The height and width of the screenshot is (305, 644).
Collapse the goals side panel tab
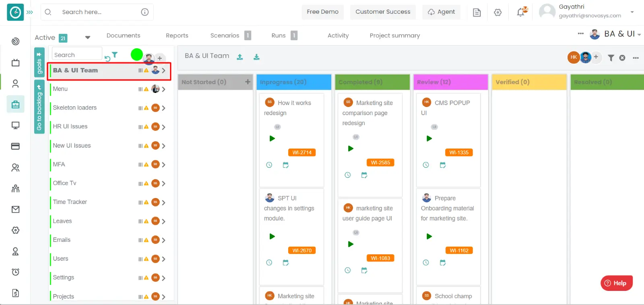click(x=39, y=62)
